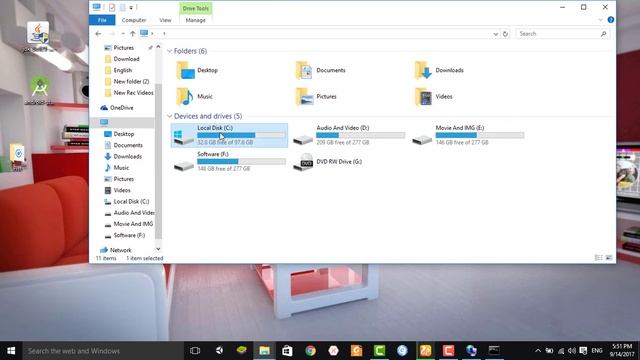The height and width of the screenshot is (360, 640).
Task: Click the search magnifier icon
Action: click(603, 34)
